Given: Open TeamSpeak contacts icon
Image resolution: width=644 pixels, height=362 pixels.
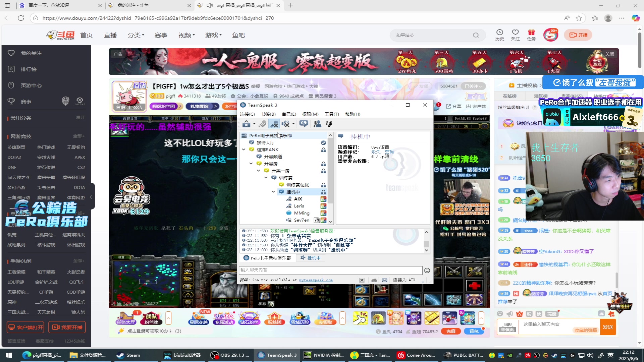Looking at the screenshot, I should (317, 124).
